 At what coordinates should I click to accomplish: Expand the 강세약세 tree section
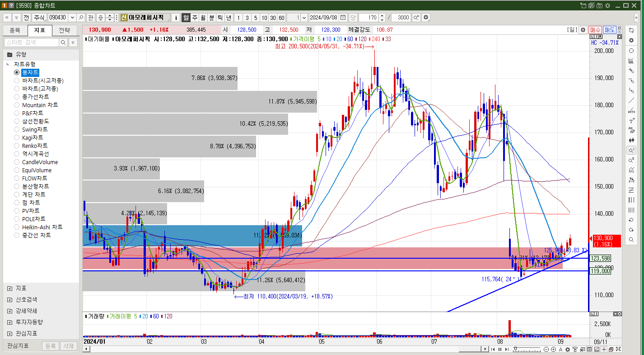click(9, 311)
